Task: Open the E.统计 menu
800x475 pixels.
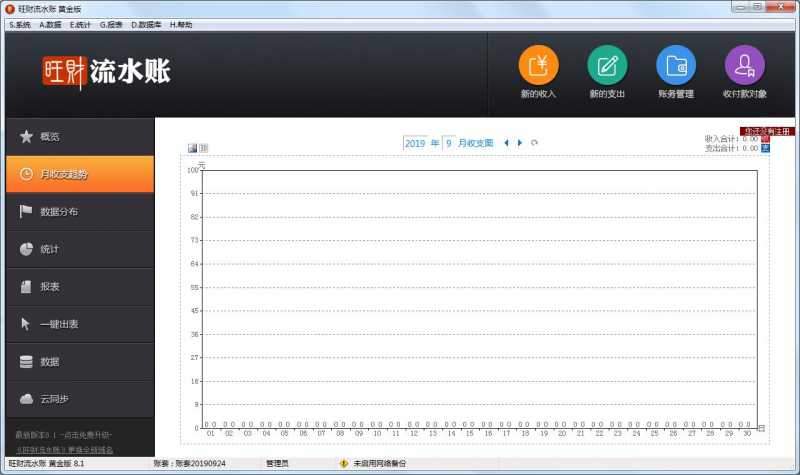Action: (81, 24)
